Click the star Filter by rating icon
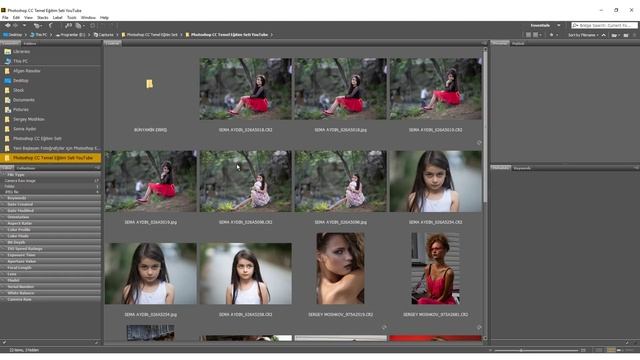 pyautogui.click(x=551, y=35)
